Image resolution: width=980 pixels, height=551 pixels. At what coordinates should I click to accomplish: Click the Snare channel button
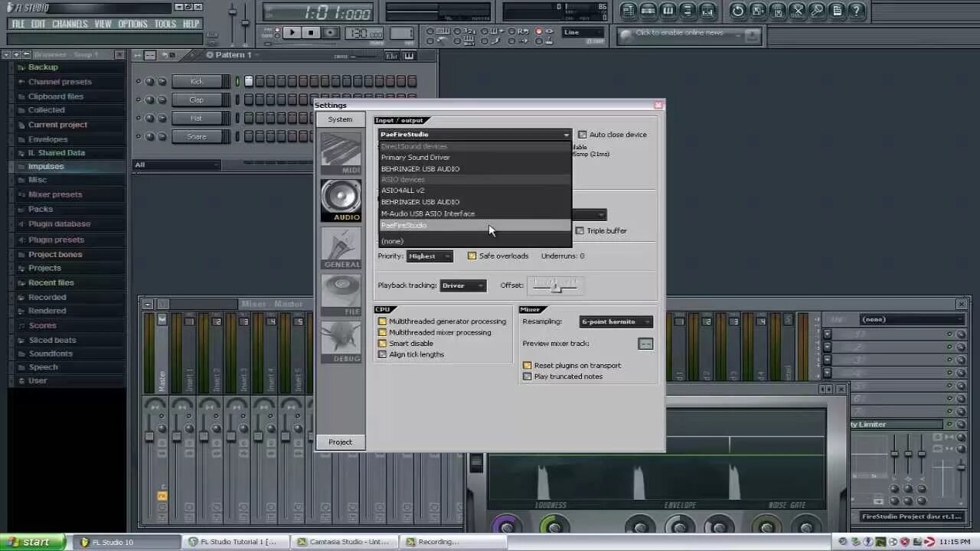[x=198, y=137]
